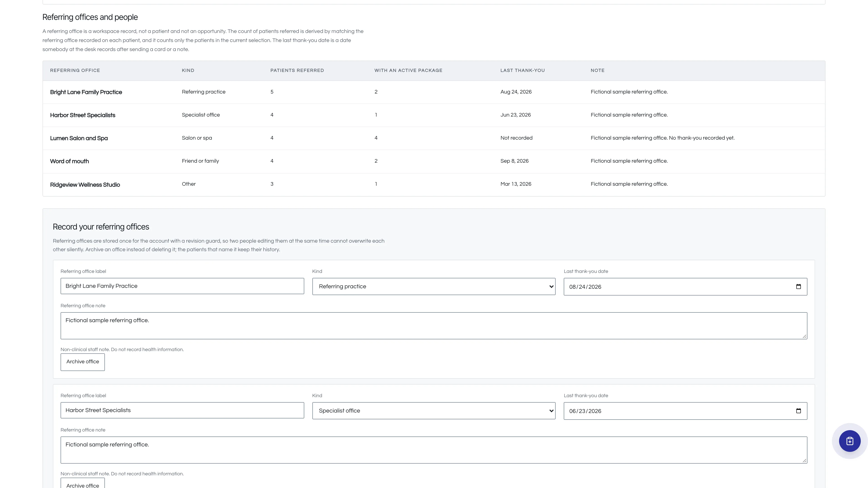The height and width of the screenshot is (488, 868).
Task: Click the Referring offices and people heading
Action: click(x=90, y=17)
